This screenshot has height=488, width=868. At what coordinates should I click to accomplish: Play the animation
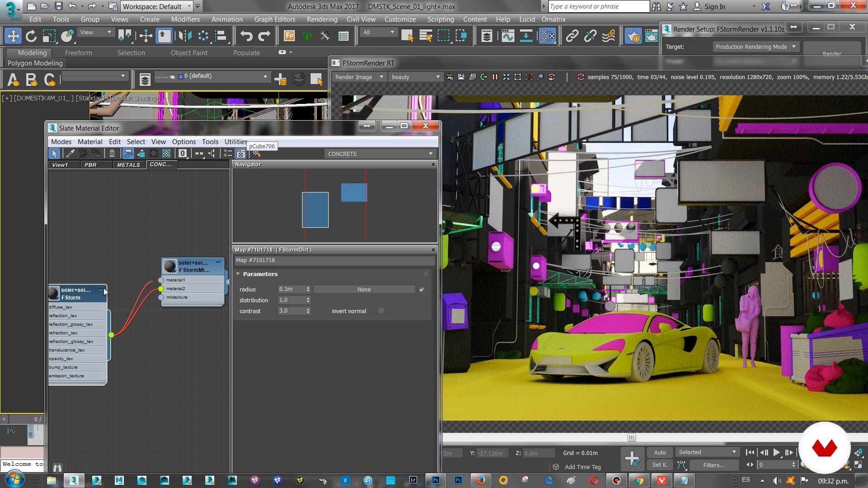click(x=776, y=452)
